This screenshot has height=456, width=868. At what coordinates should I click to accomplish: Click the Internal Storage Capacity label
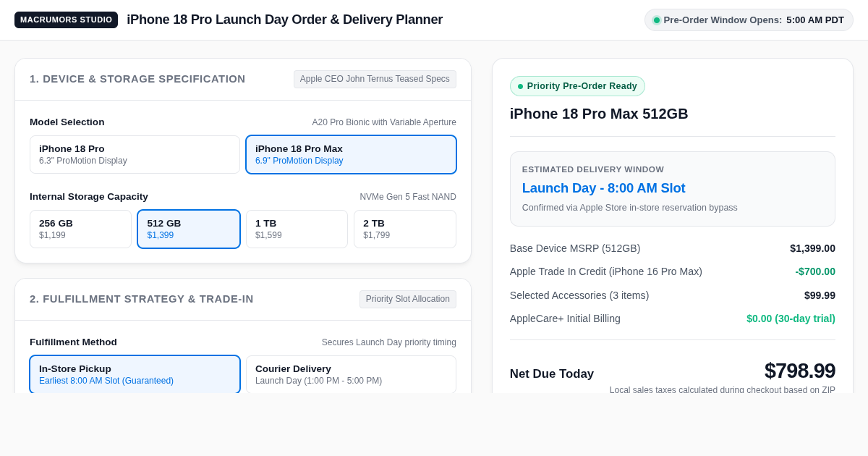pyautogui.click(x=89, y=196)
